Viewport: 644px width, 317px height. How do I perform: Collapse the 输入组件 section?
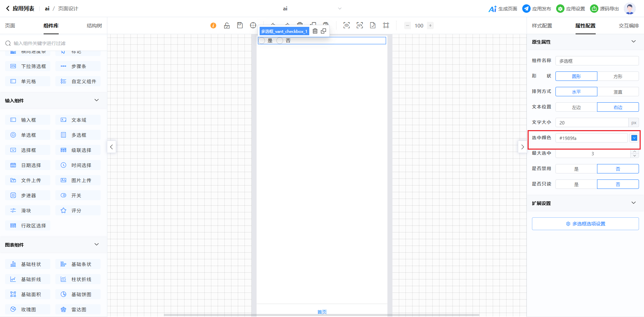click(x=97, y=100)
